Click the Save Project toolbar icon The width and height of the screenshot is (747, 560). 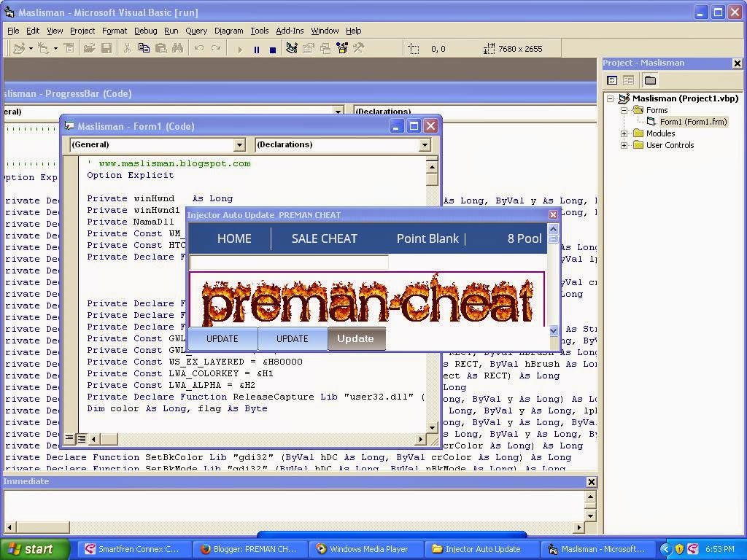click(107, 48)
